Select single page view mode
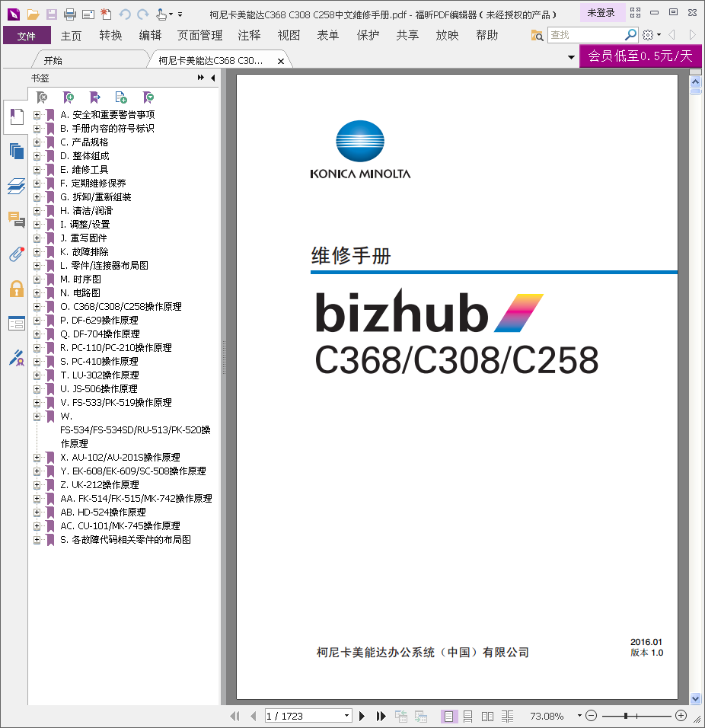Viewport: 705px width, 728px height. tap(448, 717)
